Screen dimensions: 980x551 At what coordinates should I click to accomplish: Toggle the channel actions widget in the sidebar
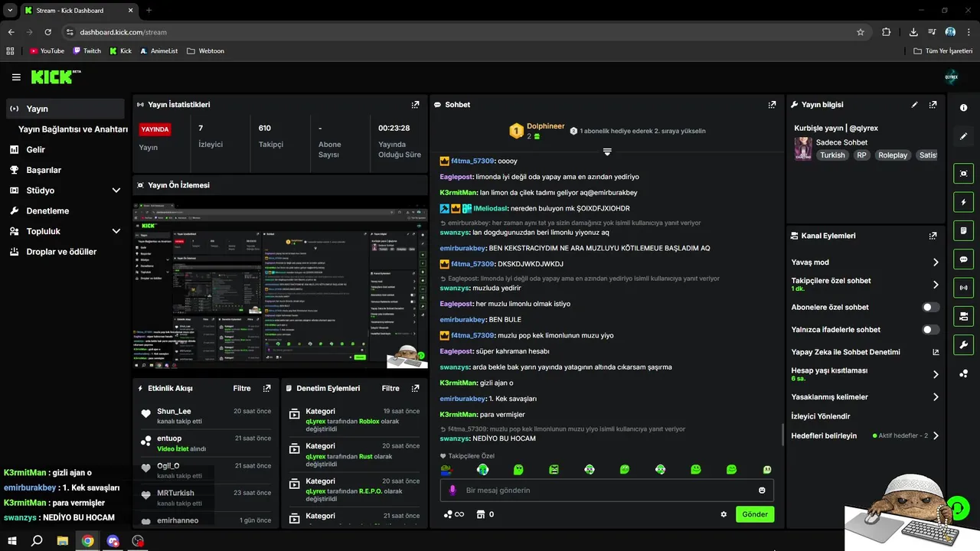click(964, 316)
